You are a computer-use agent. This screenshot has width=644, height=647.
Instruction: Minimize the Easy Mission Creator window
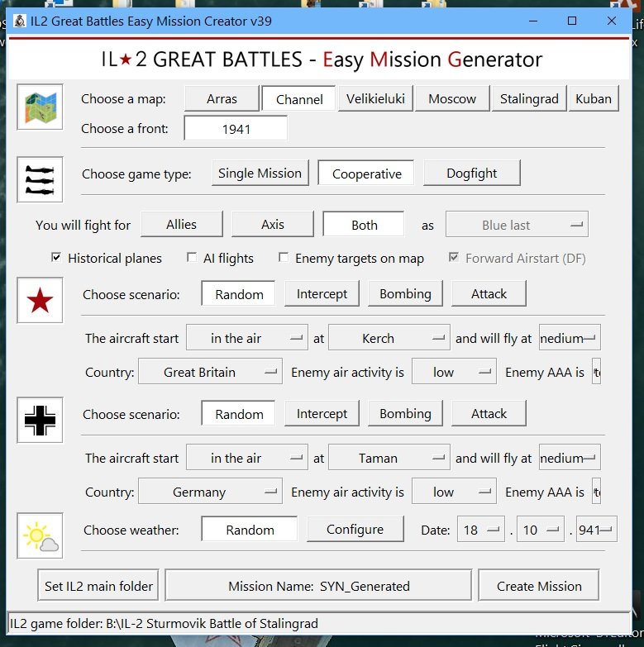[x=533, y=21]
